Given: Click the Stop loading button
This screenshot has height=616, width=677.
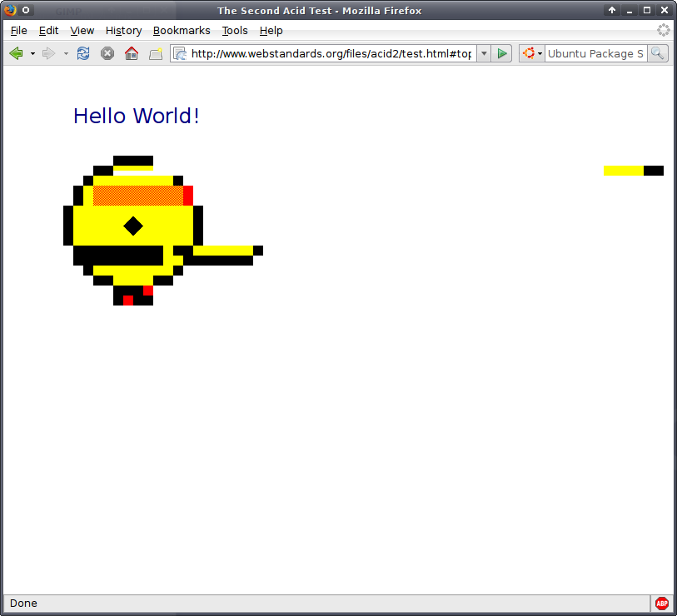Looking at the screenshot, I should [x=107, y=53].
